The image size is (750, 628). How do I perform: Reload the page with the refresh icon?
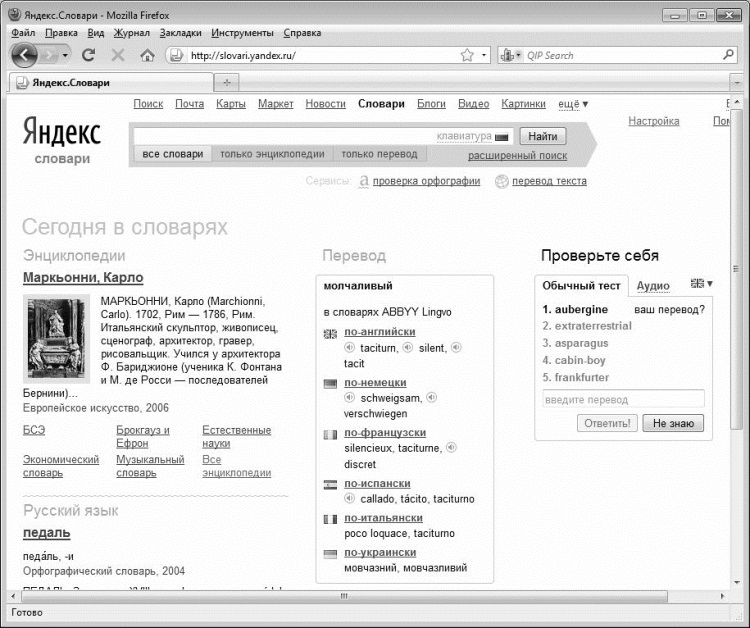pyautogui.click(x=88, y=55)
